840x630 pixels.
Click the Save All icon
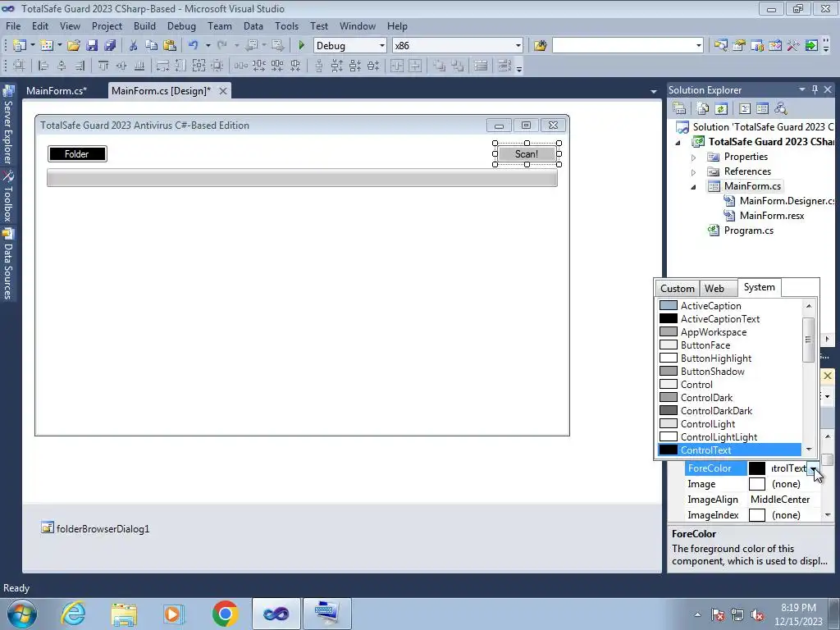111,46
